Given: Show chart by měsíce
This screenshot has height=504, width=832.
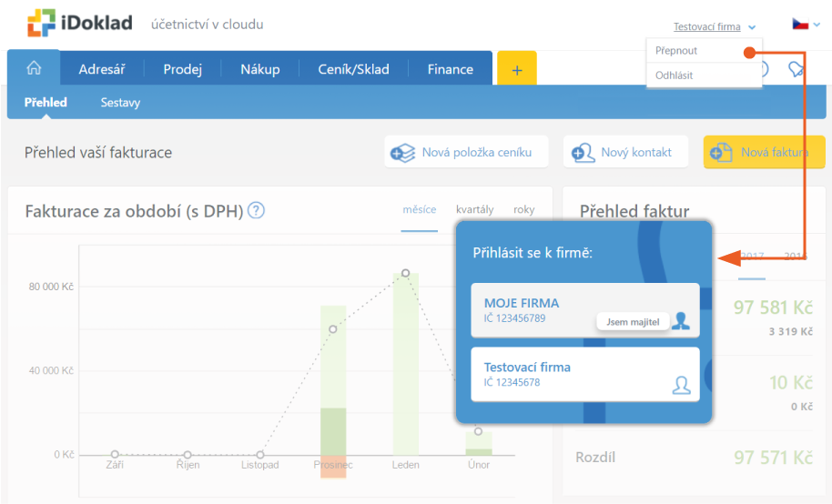Looking at the screenshot, I should [x=419, y=209].
